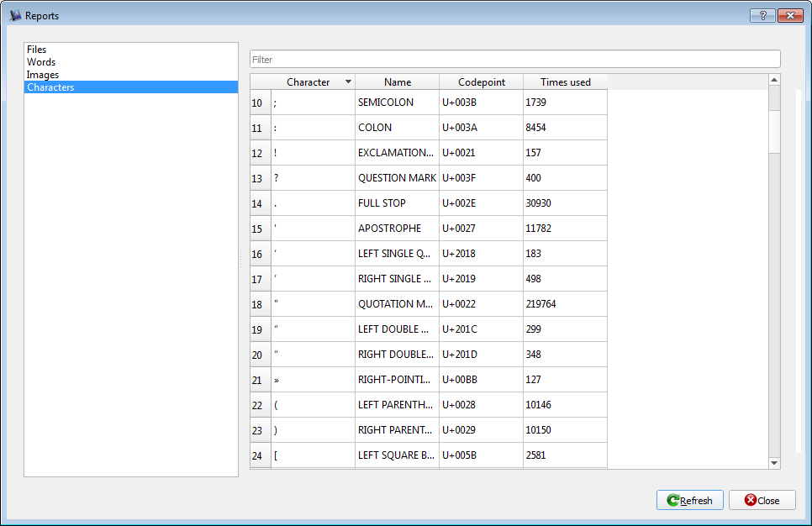Select row header 12
This screenshot has height=526, width=812.
[x=261, y=153]
